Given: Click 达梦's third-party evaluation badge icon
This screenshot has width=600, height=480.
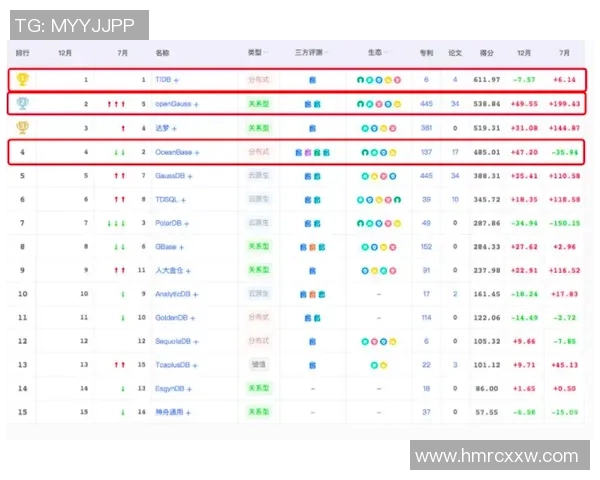Looking at the screenshot, I should tap(312, 128).
